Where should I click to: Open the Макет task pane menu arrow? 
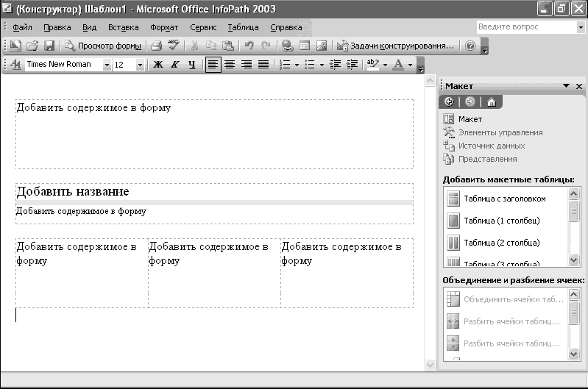tap(566, 86)
